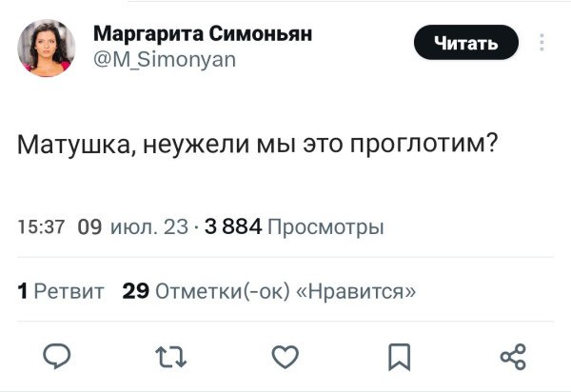
Task: Retweet the post using the arrows icon
Action: pos(170,358)
